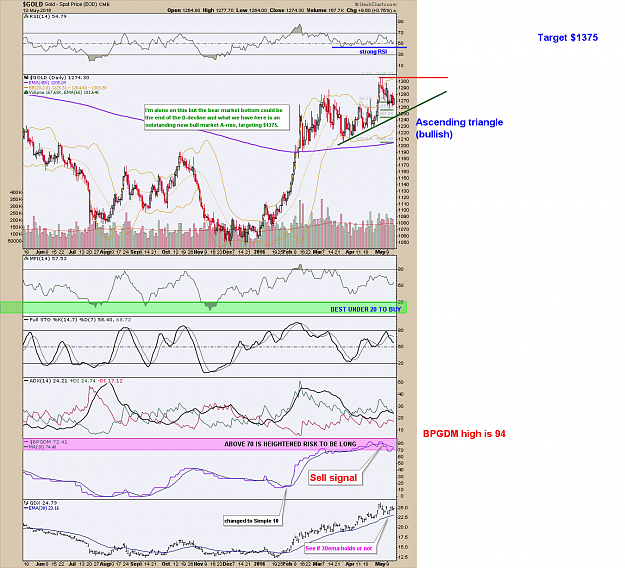This screenshot has height=568, width=625.
Task: Click the "Target $1375" annotation
Action: coord(568,37)
